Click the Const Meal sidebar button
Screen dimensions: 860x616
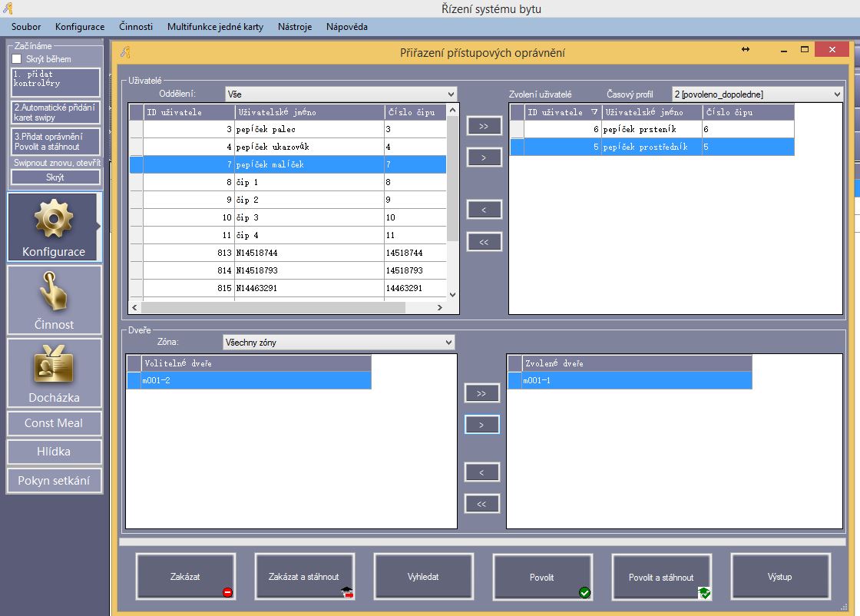coord(55,423)
